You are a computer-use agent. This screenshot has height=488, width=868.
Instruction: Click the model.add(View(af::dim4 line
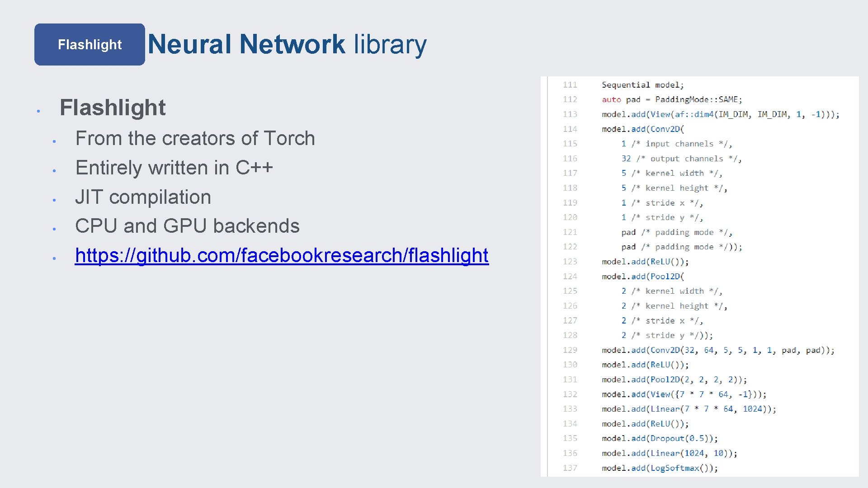pos(721,114)
